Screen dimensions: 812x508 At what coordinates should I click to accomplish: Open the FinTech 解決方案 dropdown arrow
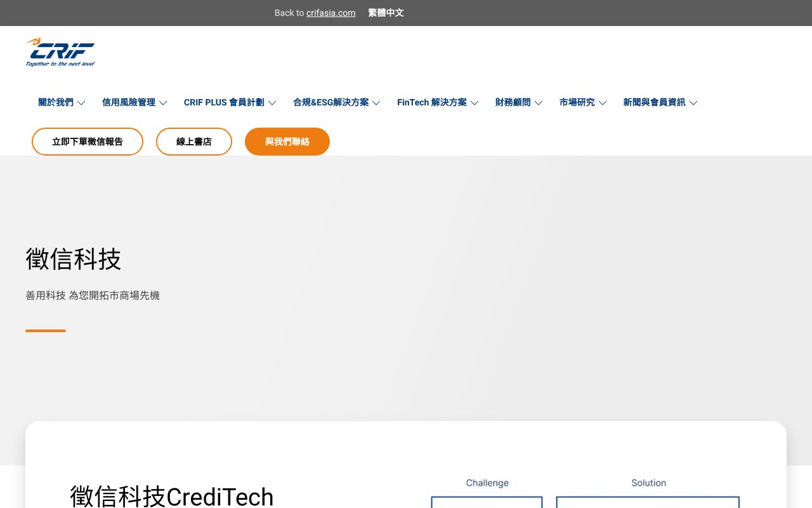[x=475, y=103]
